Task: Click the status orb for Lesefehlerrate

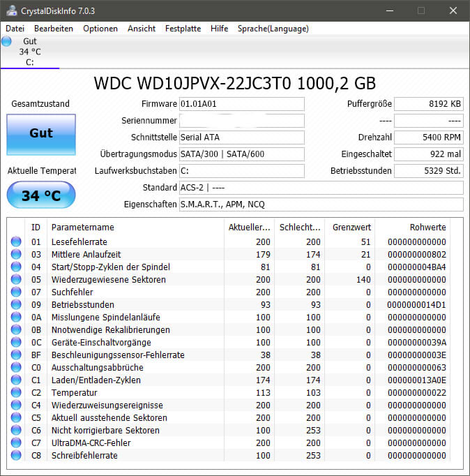Action: tap(16, 241)
